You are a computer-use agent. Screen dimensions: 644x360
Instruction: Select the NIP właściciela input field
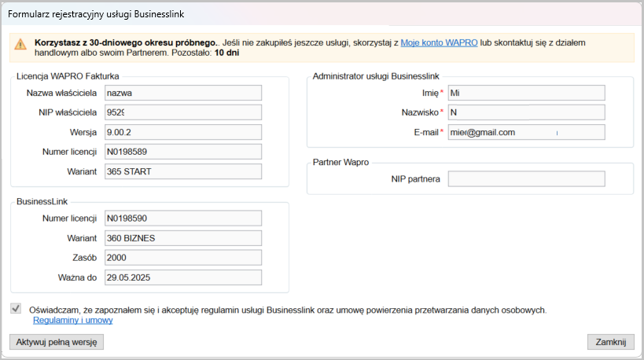182,112
